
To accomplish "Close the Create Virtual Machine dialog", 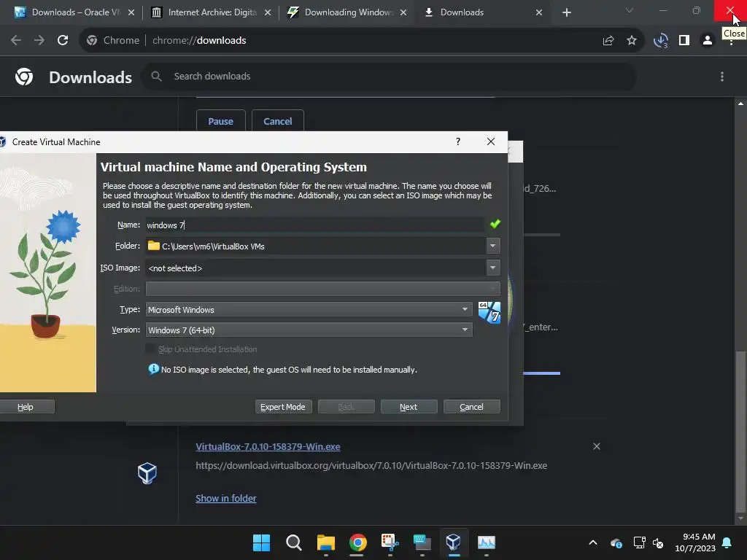I will (491, 141).
